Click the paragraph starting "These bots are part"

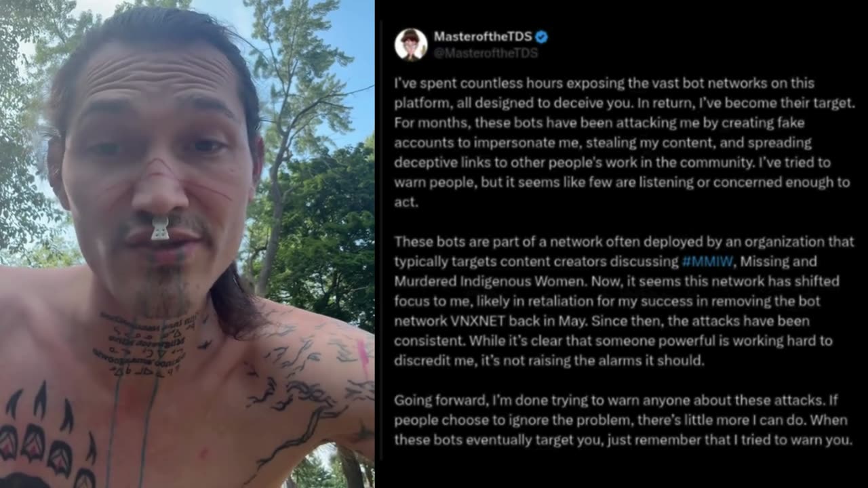click(624, 301)
